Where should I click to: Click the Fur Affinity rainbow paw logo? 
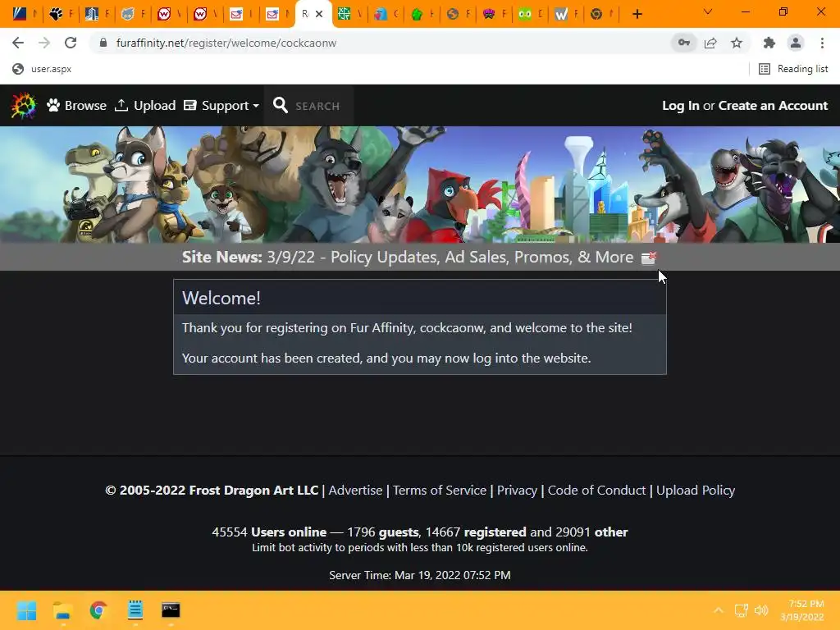[x=24, y=106]
